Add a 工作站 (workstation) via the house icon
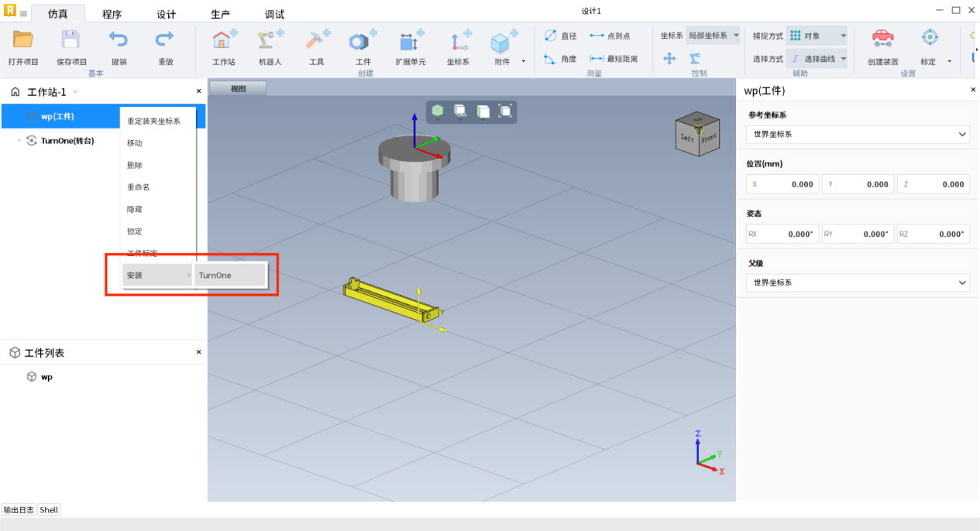980x531 pixels. click(x=224, y=40)
